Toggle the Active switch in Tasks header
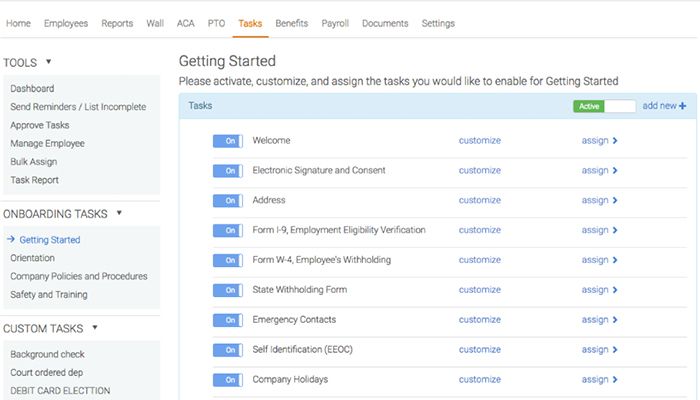 [604, 106]
